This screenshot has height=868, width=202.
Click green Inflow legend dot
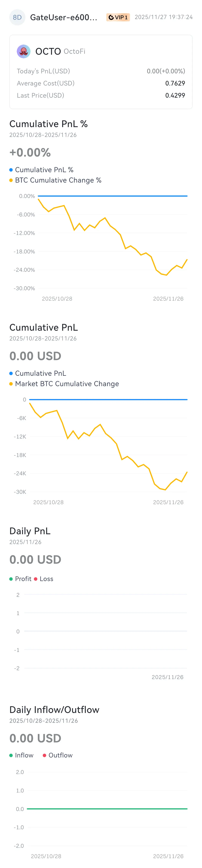pos(11,756)
